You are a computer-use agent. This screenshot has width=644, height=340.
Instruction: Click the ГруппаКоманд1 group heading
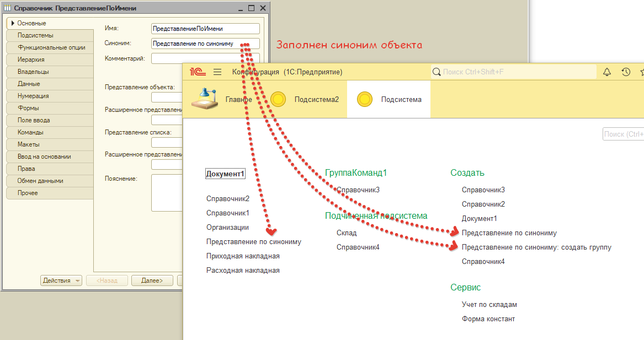pyautogui.click(x=356, y=172)
